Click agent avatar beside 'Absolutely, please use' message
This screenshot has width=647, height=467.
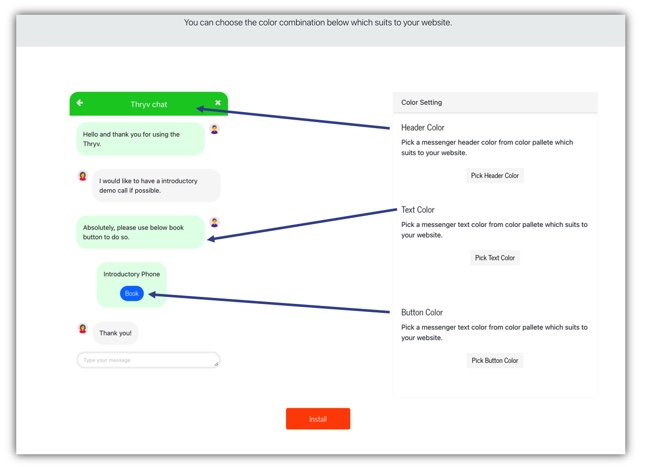coord(215,222)
